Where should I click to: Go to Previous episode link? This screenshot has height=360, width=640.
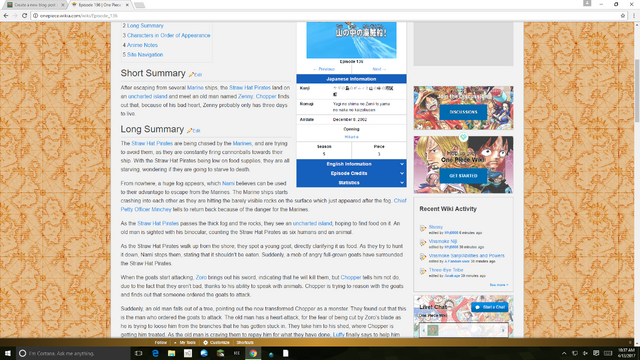coord(324,69)
